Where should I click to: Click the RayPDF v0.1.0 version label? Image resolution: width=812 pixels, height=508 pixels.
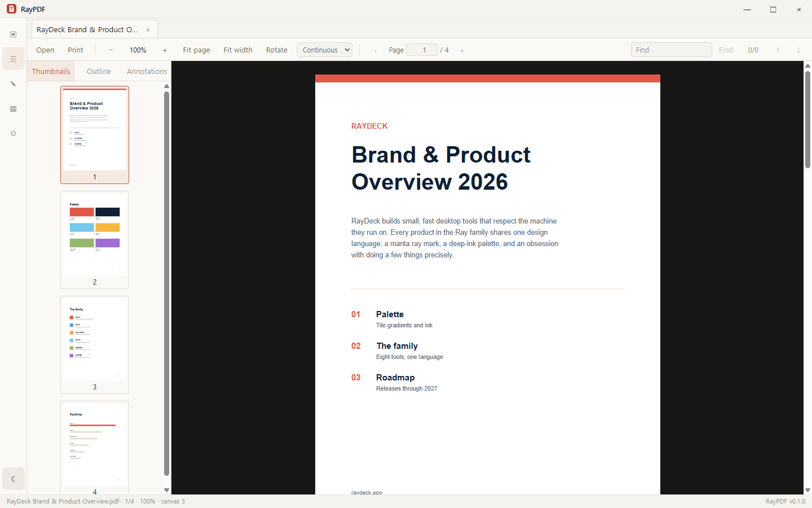[785, 501]
